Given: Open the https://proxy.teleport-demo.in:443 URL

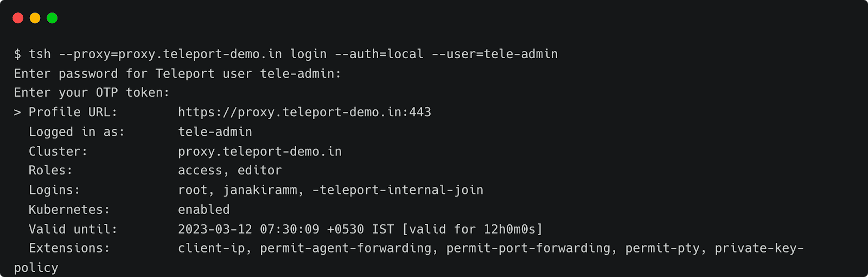Looking at the screenshot, I should [x=304, y=112].
